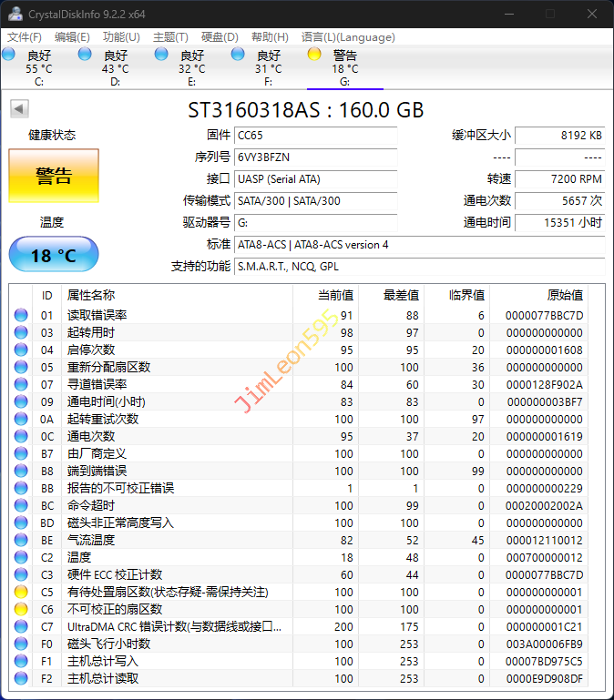Click the blue status dot for attribute 01

pyautogui.click(x=21, y=315)
